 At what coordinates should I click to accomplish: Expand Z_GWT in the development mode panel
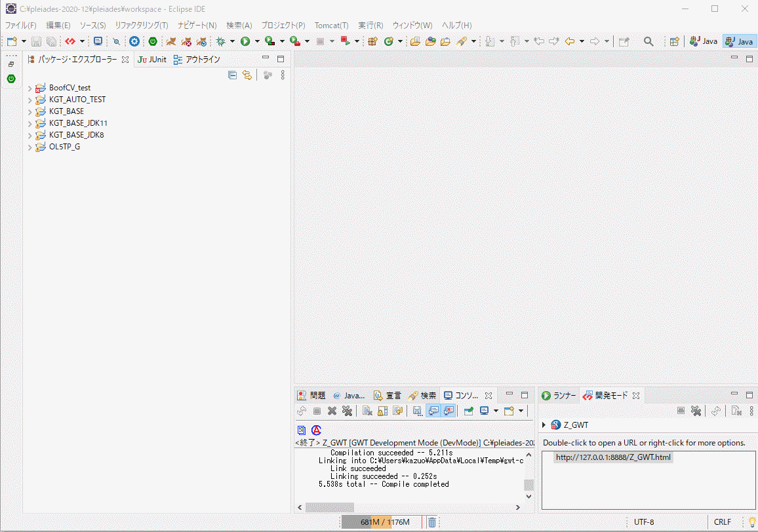pyautogui.click(x=543, y=424)
